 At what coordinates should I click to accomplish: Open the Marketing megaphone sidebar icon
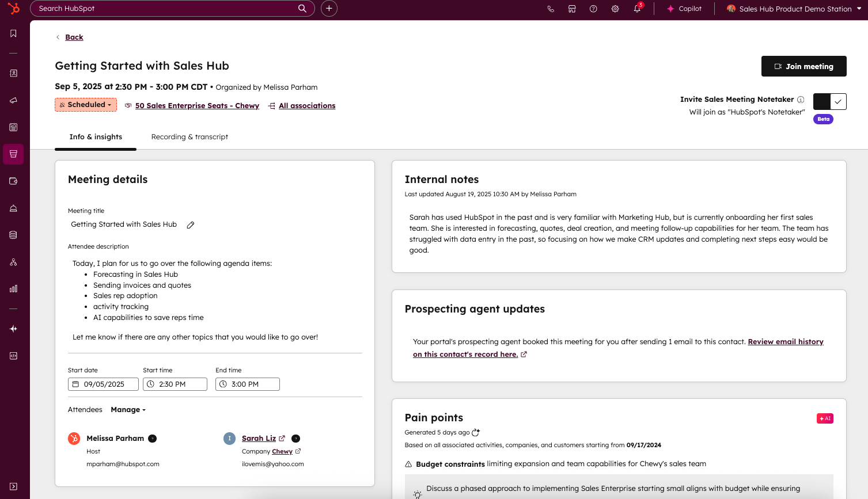13,100
